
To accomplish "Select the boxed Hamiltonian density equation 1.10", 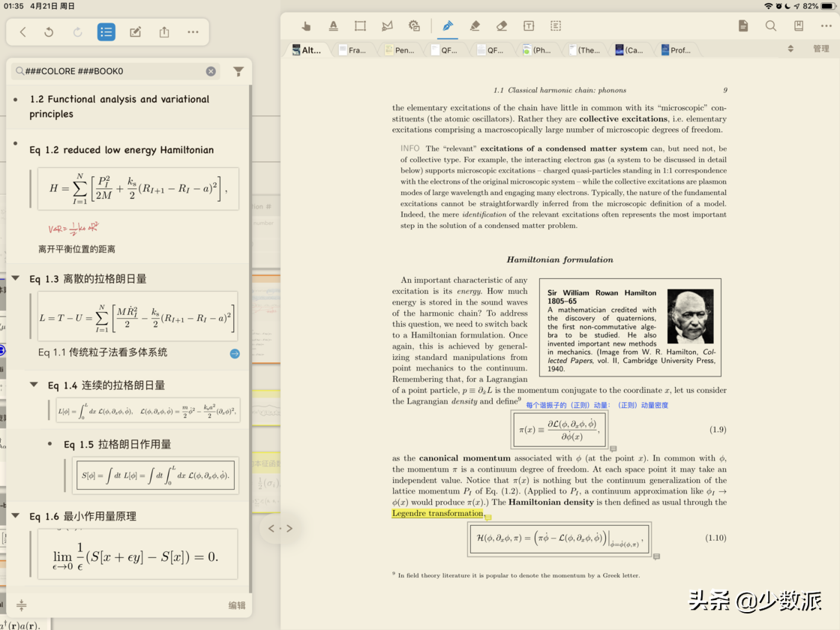I will [x=559, y=538].
